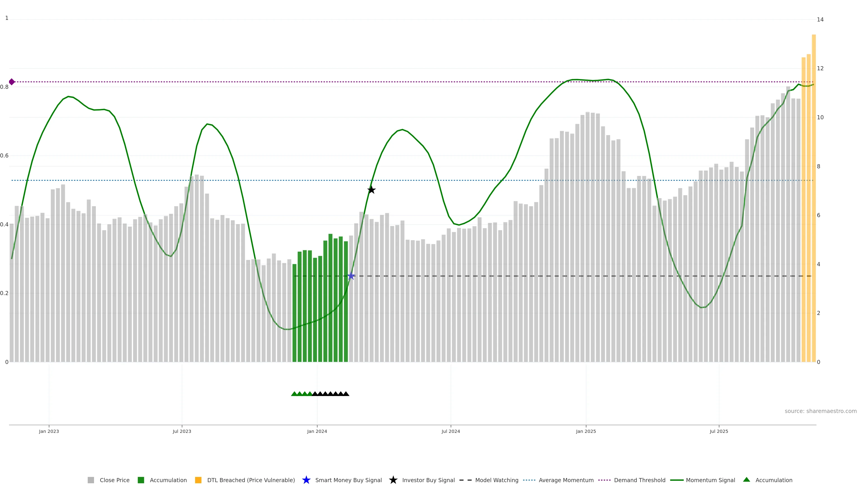868x488 pixels.
Task: Click the purple diamond Demand Threshold marker
Action: [x=12, y=82]
